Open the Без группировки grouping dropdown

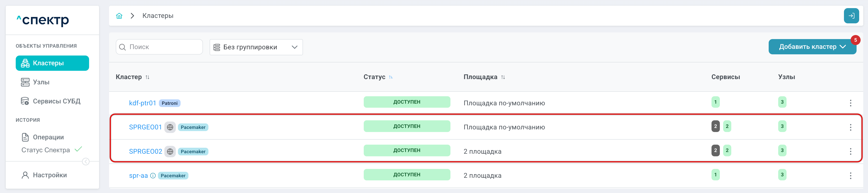click(256, 47)
